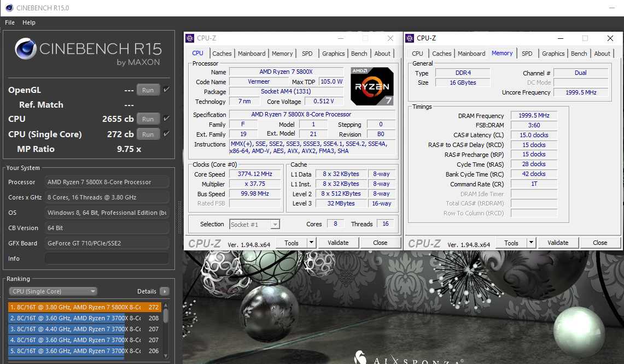The width and height of the screenshot is (624, 364).
Task: Toggle the CPU (Single Core) test checkbox
Action: point(166,133)
